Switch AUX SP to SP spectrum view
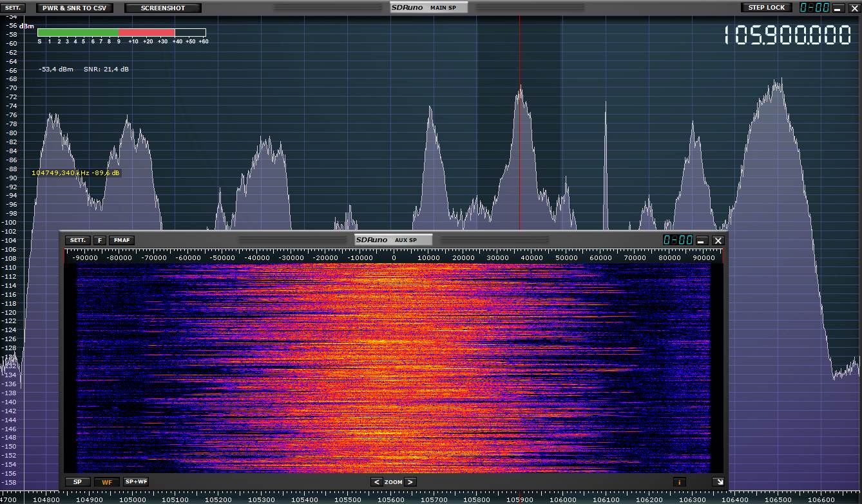The width and height of the screenshot is (862, 504). point(78,481)
